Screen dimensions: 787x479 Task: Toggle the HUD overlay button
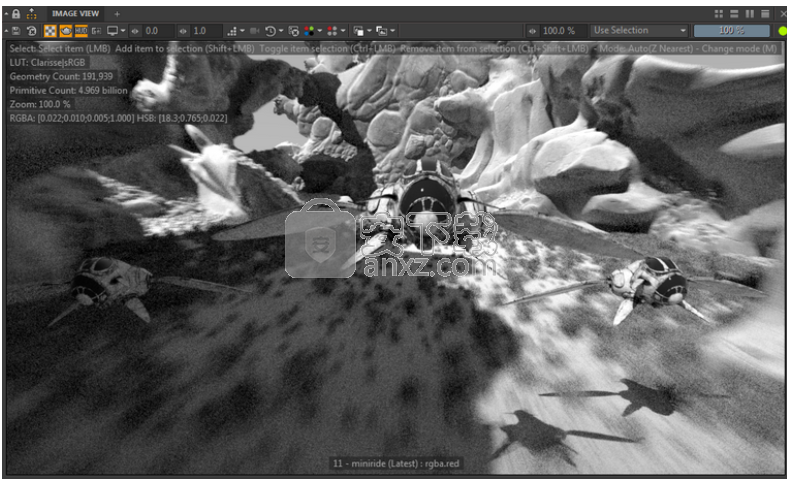[x=81, y=31]
